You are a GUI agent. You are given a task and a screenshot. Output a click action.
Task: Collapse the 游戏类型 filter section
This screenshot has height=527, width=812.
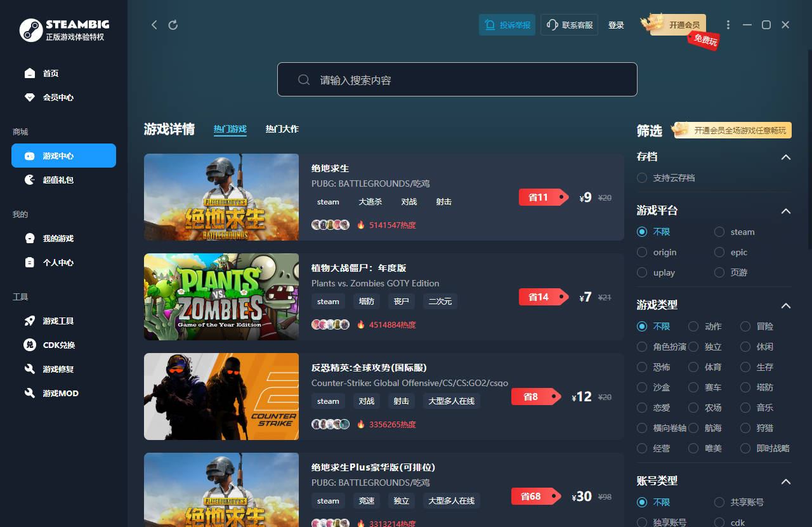pyautogui.click(x=786, y=305)
